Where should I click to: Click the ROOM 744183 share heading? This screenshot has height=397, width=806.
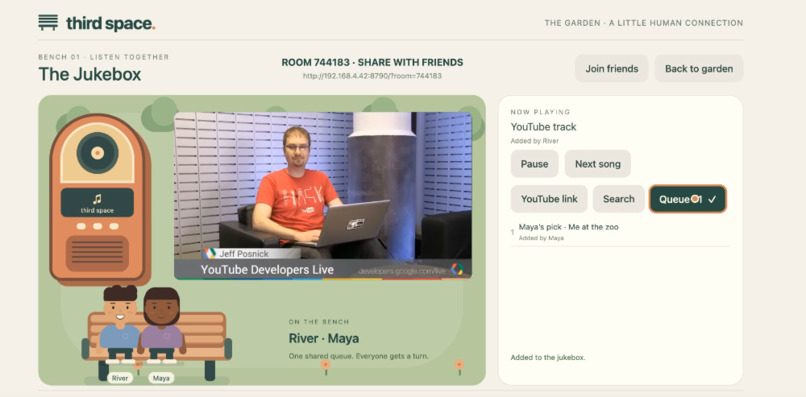tap(372, 63)
